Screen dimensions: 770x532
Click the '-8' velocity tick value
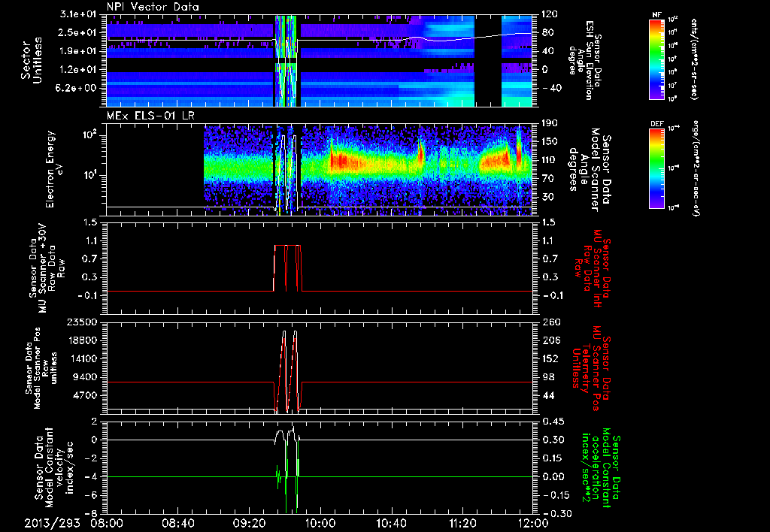92,514
